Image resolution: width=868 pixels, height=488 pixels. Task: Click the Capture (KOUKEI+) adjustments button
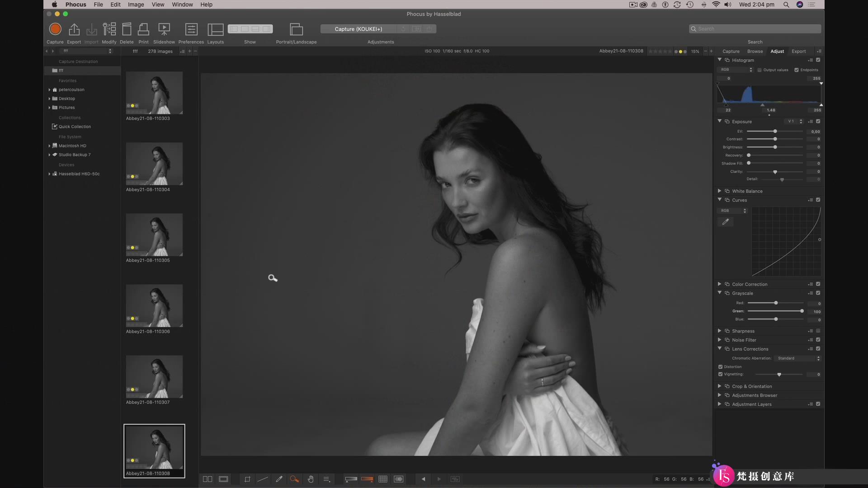(358, 29)
